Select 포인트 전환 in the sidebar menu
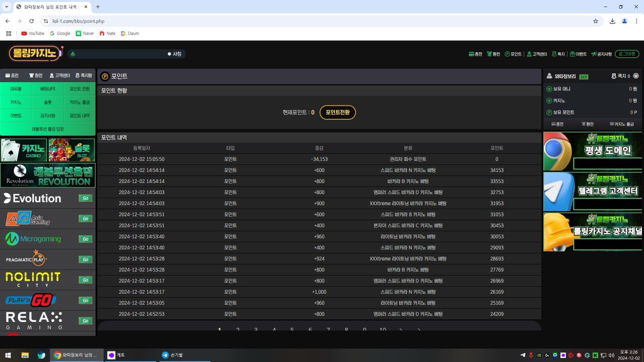The image size is (644, 362). [x=79, y=89]
